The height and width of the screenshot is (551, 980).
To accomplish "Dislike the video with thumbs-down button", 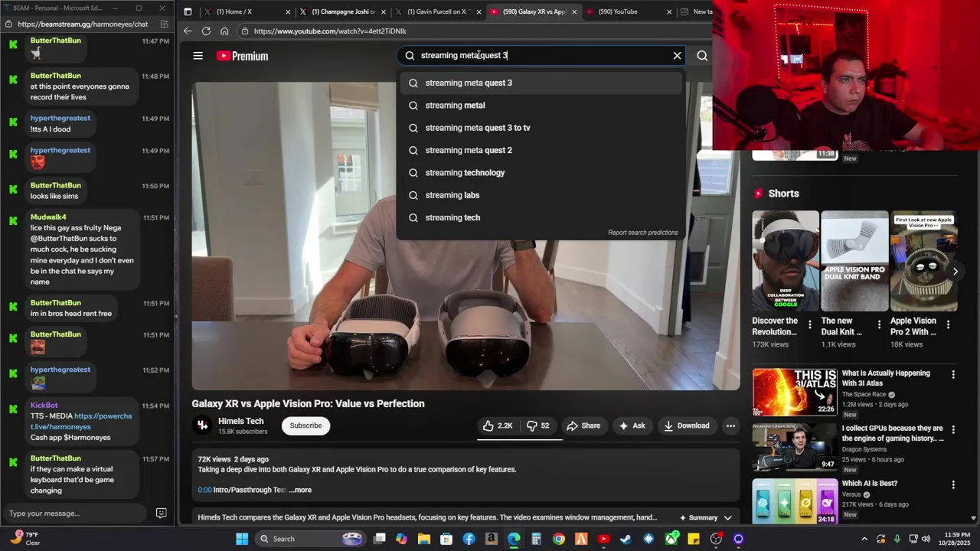I will coord(538,425).
